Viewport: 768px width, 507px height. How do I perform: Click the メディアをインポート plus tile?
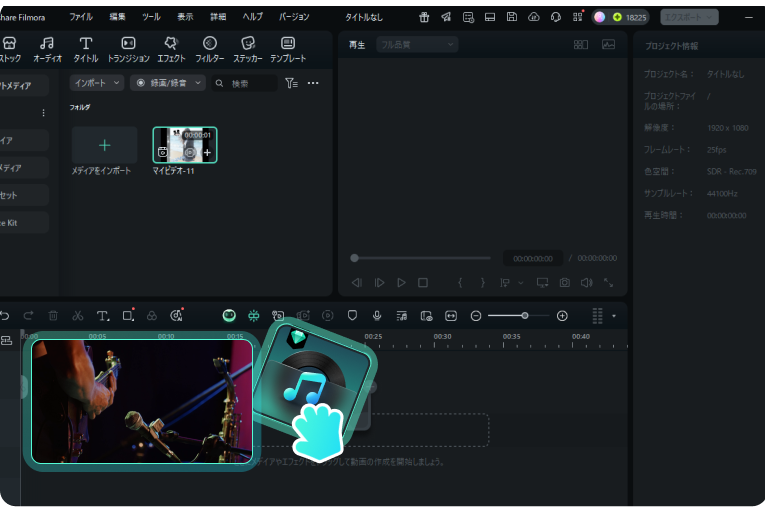coord(104,145)
